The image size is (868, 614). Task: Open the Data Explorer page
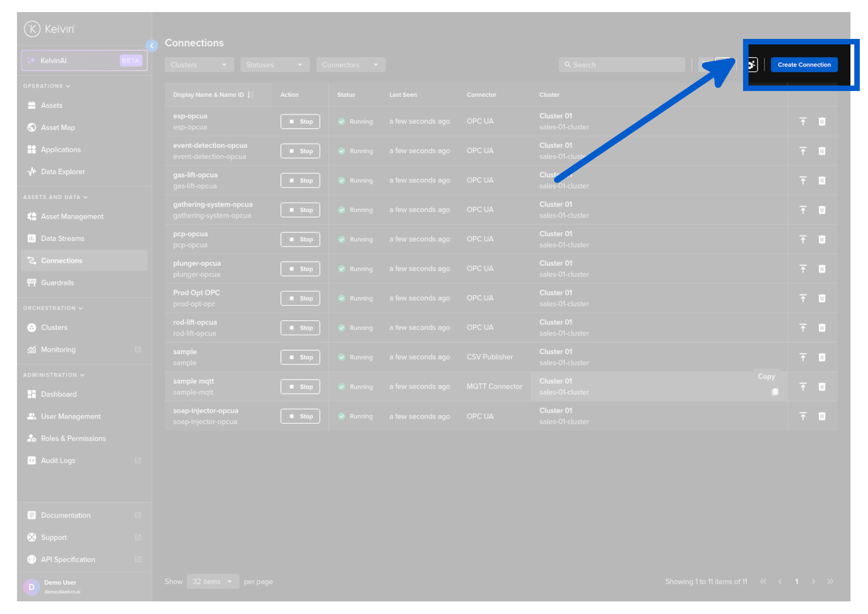[62, 172]
